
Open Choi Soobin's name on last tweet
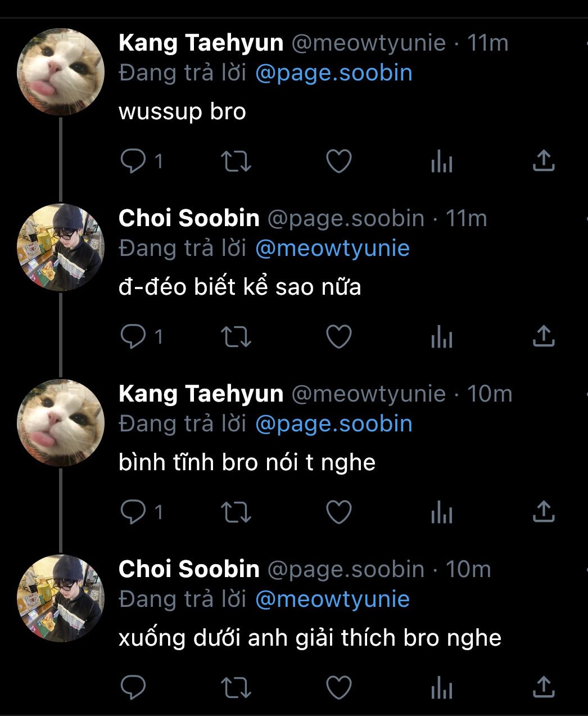pos(189,569)
